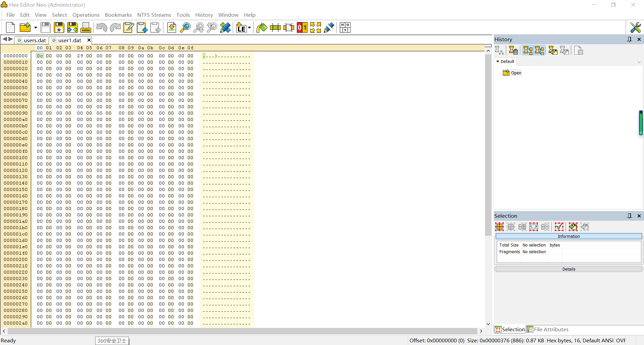Click the gray Save floppy disk icon
The image size is (644, 345).
pyautogui.click(x=46, y=27)
